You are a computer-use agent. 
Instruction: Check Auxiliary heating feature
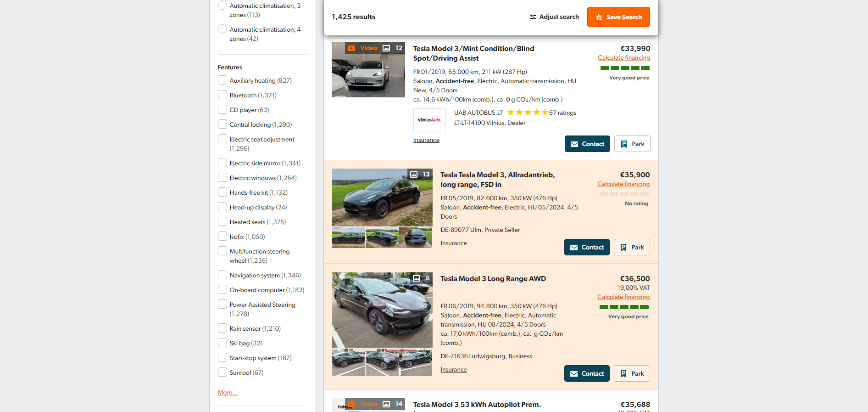click(223, 80)
